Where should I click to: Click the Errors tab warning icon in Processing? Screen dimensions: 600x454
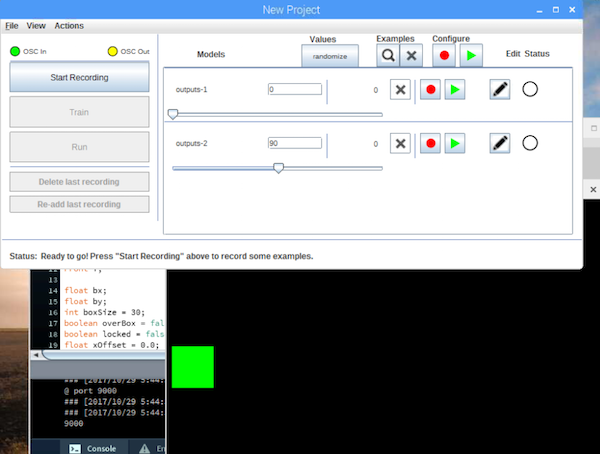144,449
